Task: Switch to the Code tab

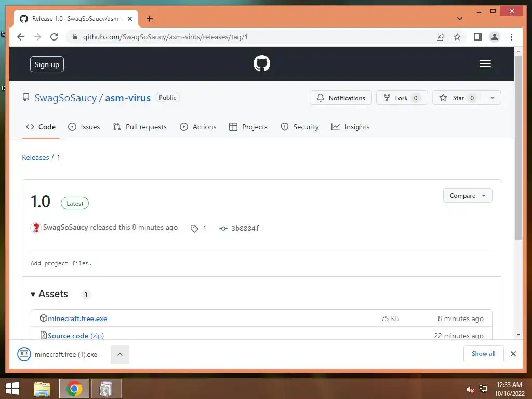Action: [41, 127]
